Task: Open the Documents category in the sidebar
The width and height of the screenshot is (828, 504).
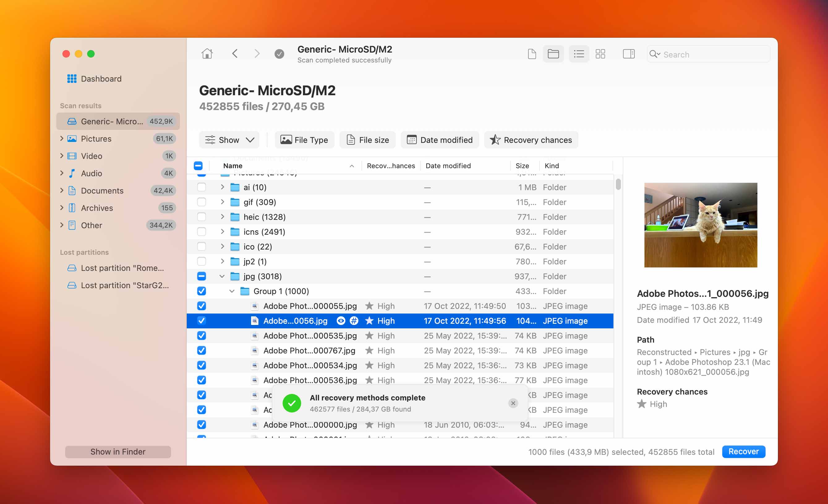Action: (118, 190)
